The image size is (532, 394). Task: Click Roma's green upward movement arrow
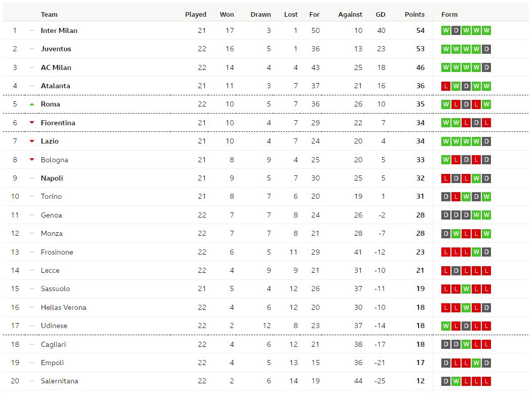[x=32, y=104]
